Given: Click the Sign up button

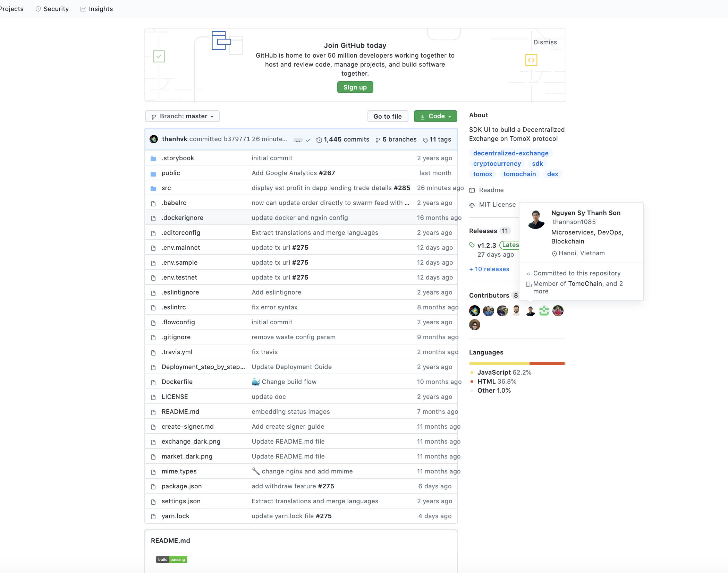Looking at the screenshot, I should pyautogui.click(x=355, y=87).
